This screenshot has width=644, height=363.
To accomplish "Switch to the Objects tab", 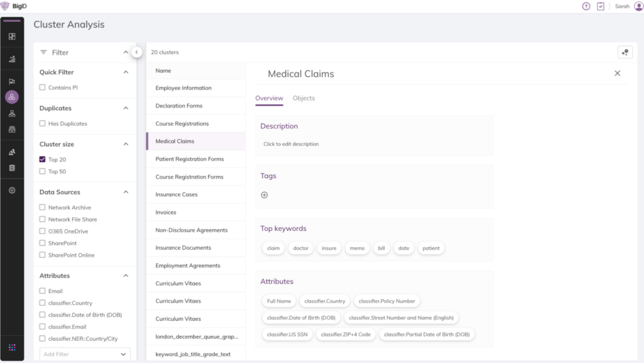I will pos(304,98).
